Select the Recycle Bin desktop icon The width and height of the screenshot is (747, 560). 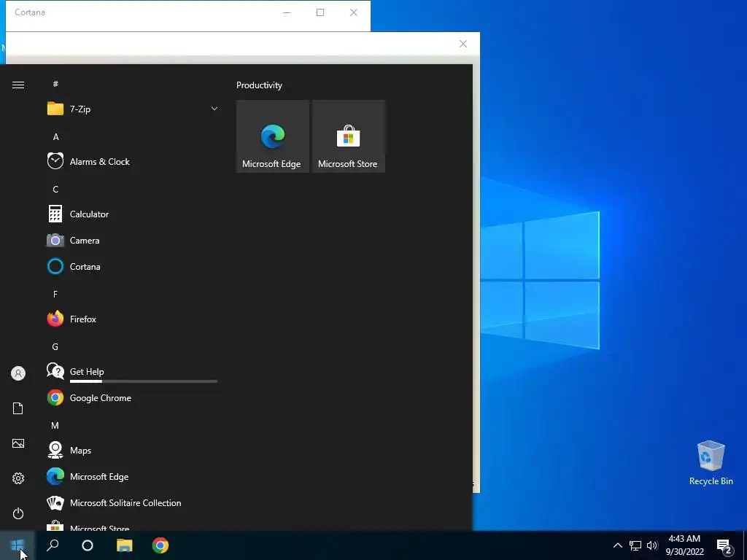click(711, 463)
